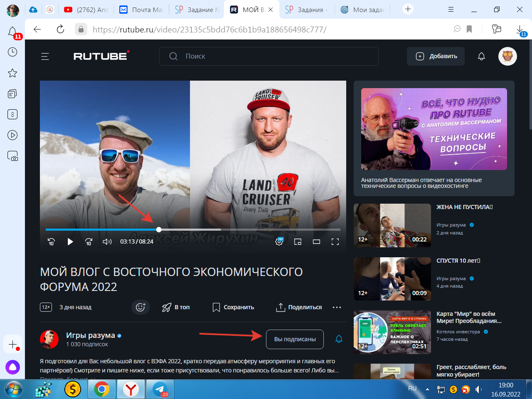Viewport: 532px width, 399px height.
Task: Switch to Почта Mail tab
Action: click(x=141, y=10)
